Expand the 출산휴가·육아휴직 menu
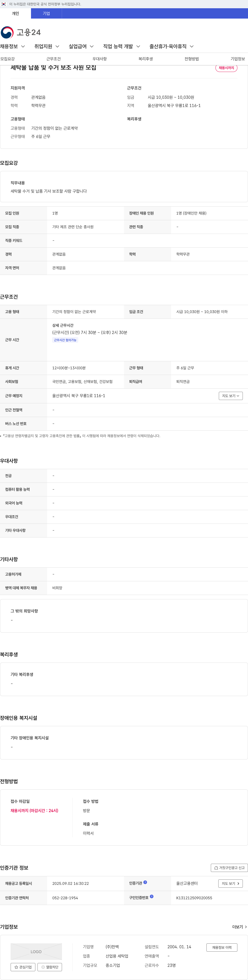This screenshot has width=248, height=980. click(172, 46)
